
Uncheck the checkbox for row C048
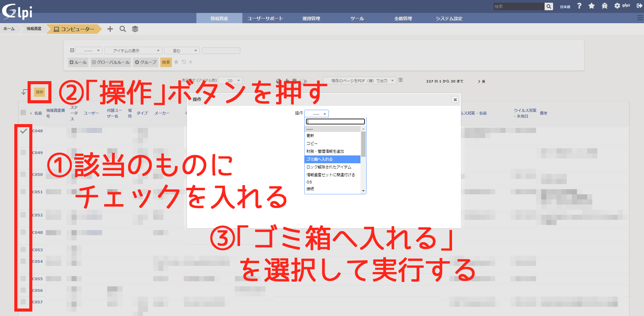(x=23, y=131)
